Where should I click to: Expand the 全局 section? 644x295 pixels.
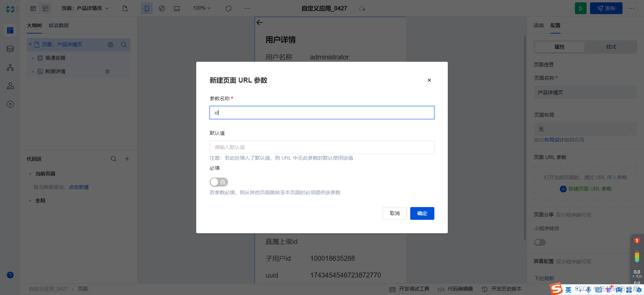click(30, 201)
